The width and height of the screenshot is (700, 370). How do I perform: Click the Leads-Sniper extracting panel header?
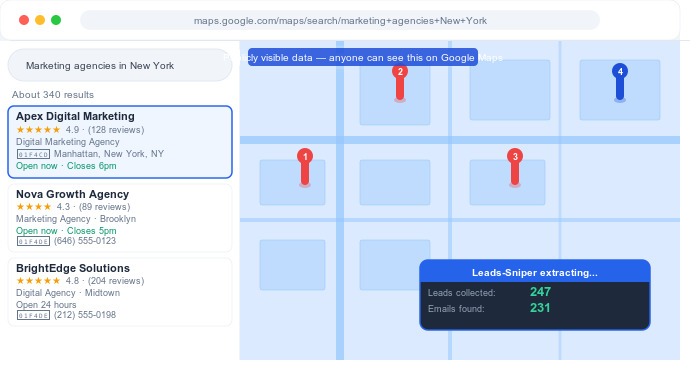coord(535,272)
